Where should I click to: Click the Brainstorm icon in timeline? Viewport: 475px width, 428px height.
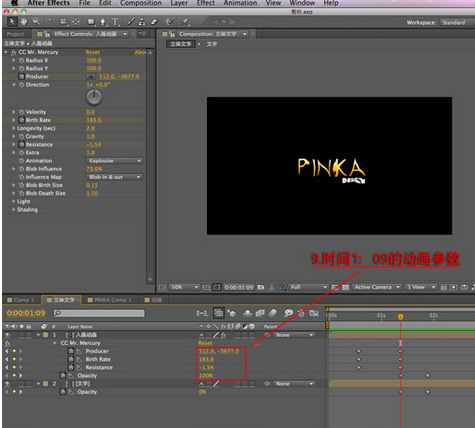(x=288, y=313)
